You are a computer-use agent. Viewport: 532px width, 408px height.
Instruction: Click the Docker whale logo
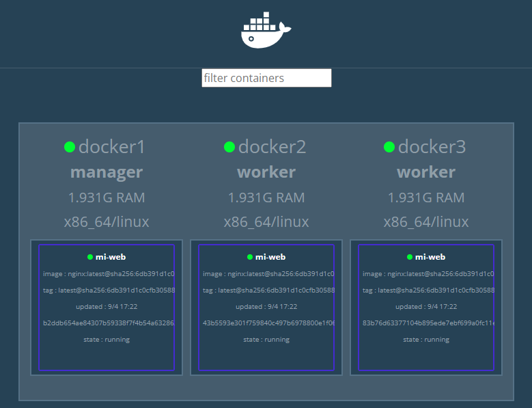(x=266, y=30)
